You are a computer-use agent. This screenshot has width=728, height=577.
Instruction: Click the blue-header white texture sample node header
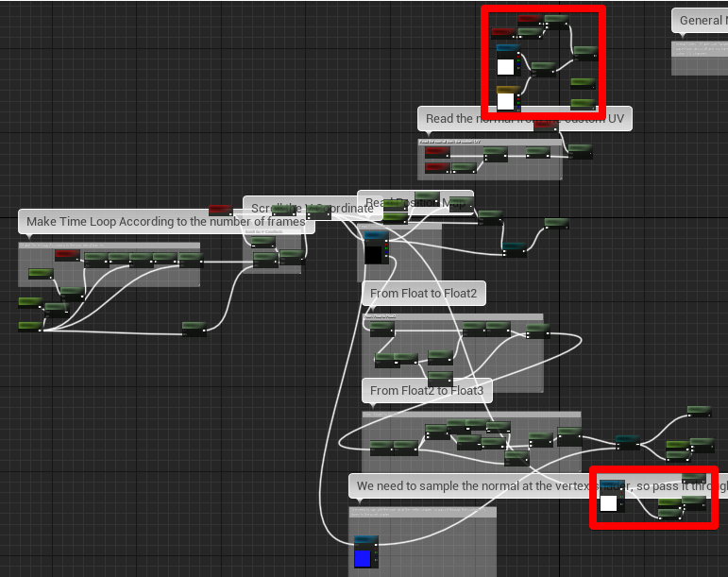(x=508, y=48)
